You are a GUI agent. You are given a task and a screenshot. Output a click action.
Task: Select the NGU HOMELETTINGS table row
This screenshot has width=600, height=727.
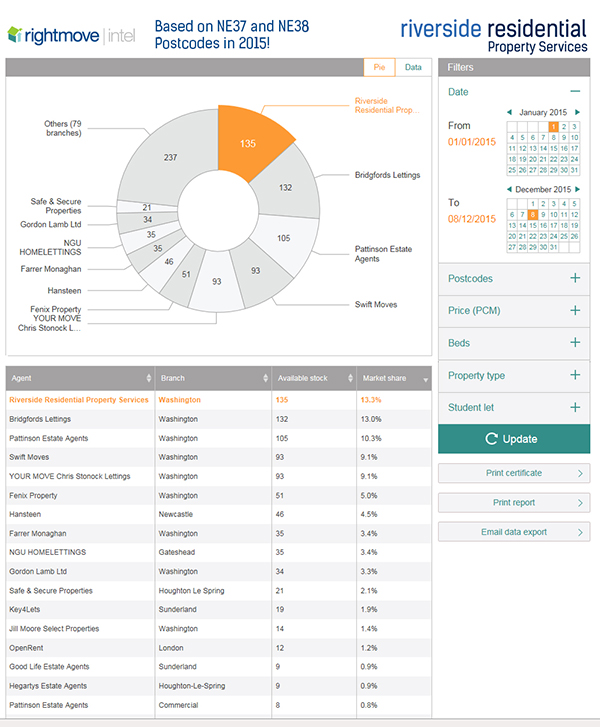218,552
